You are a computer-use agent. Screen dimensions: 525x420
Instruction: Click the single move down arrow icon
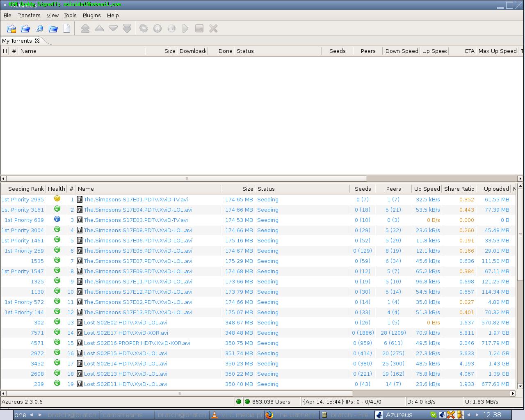113,28
